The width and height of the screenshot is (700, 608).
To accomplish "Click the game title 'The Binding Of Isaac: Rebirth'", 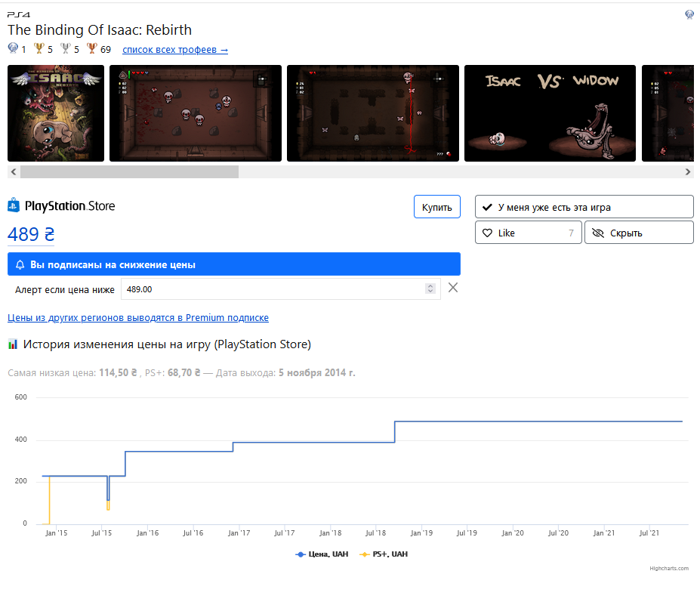I will [x=100, y=30].
